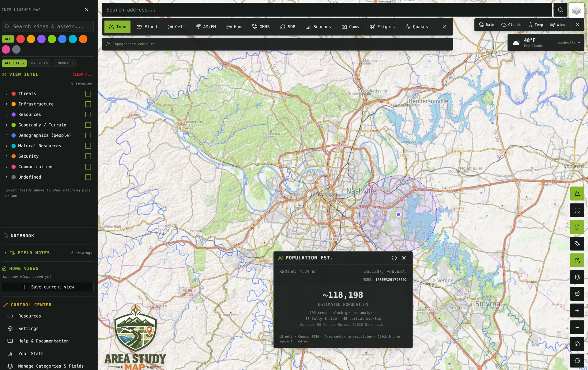Zoom out with the minus button
This screenshot has height=370, width=588.
[x=577, y=327]
